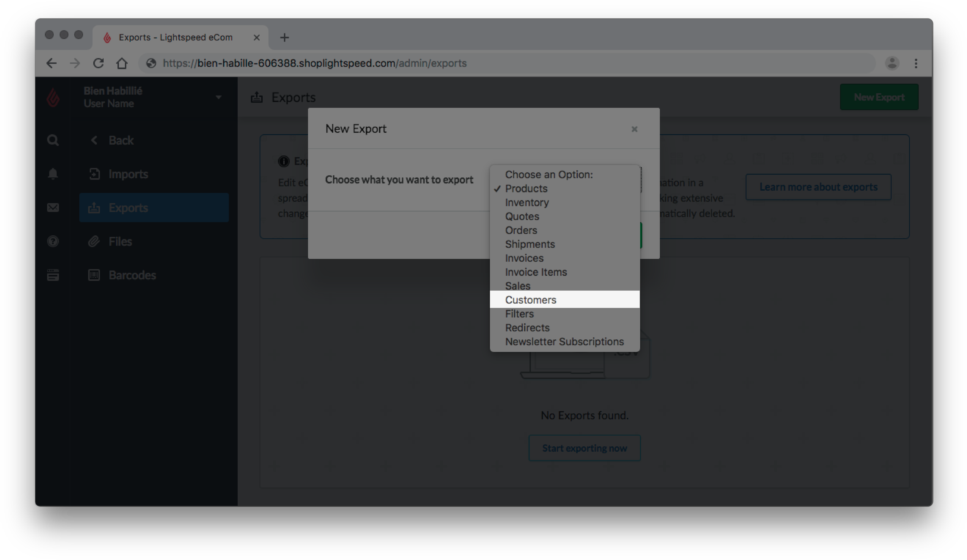Select Products in the export dropdown
The image size is (967, 560).
(x=565, y=189)
